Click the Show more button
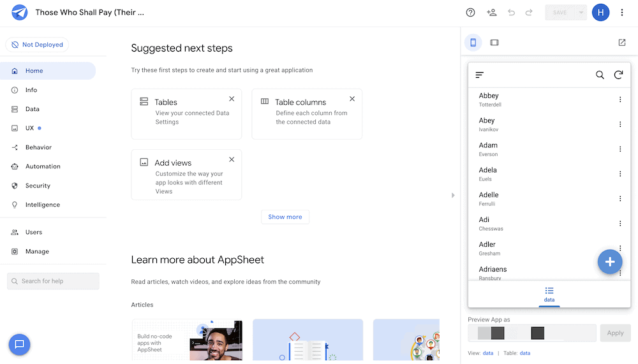 click(285, 217)
